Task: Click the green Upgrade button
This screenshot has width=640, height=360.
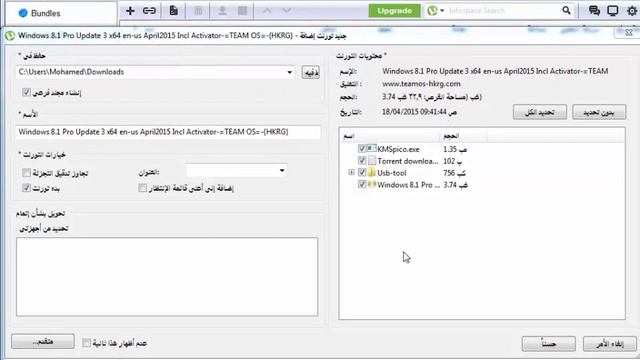Action: coord(394,11)
